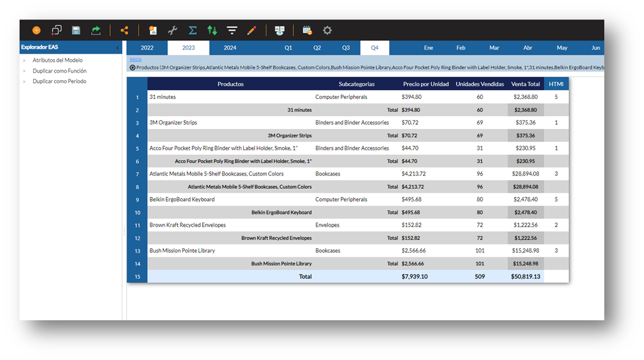This screenshot has width=644, height=360.
Task: Click the Total label in row 15
Action: (x=305, y=277)
